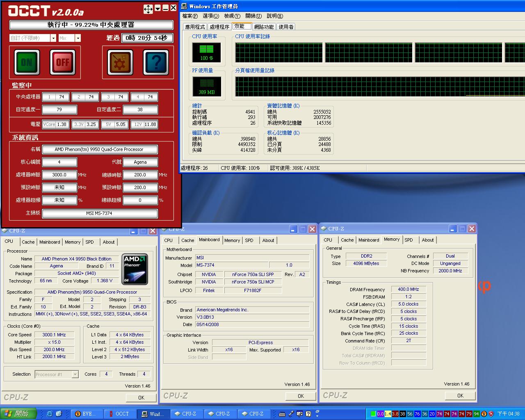Stop the OCCT test with the red OFF button

coord(62,62)
